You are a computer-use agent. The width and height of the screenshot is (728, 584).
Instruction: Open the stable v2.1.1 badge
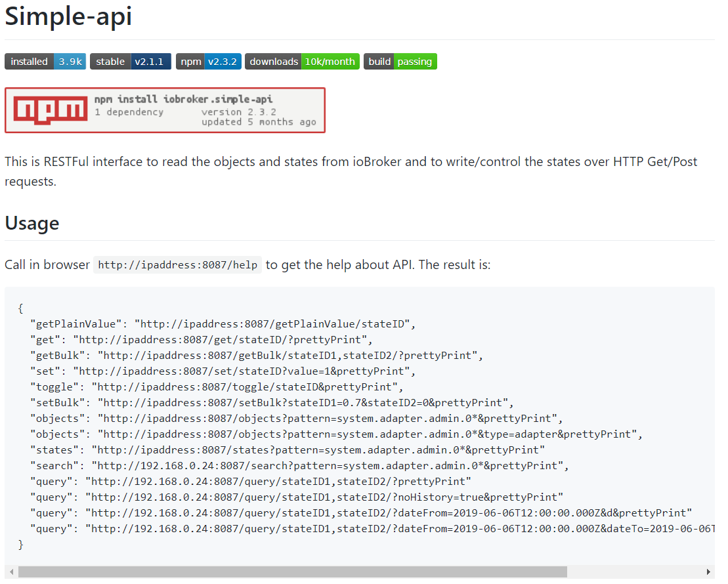pos(131,62)
